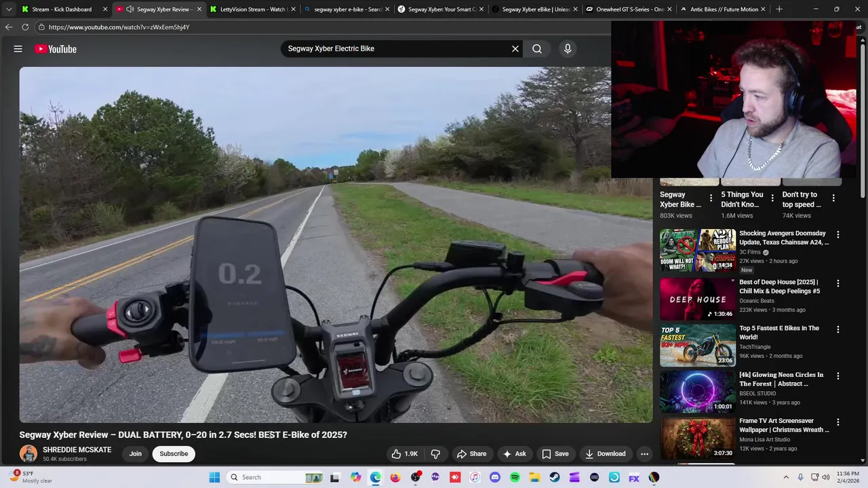Clear the YouTube search box text
Viewport: 868px width, 488px height.
(x=515, y=49)
